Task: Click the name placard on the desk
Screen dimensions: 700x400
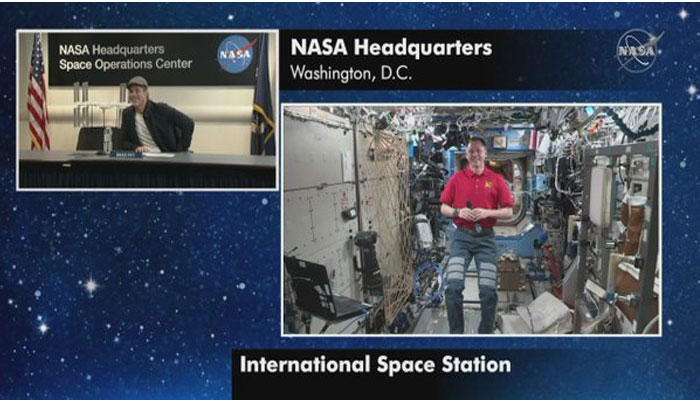Action: [126, 154]
